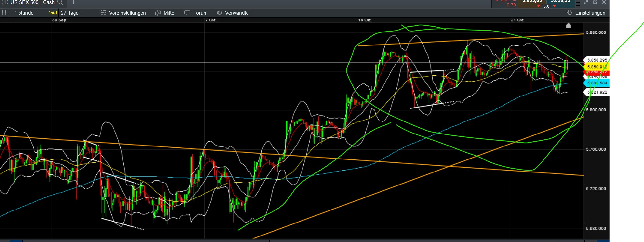Open the 27 Tage range dropdown

click(77, 13)
